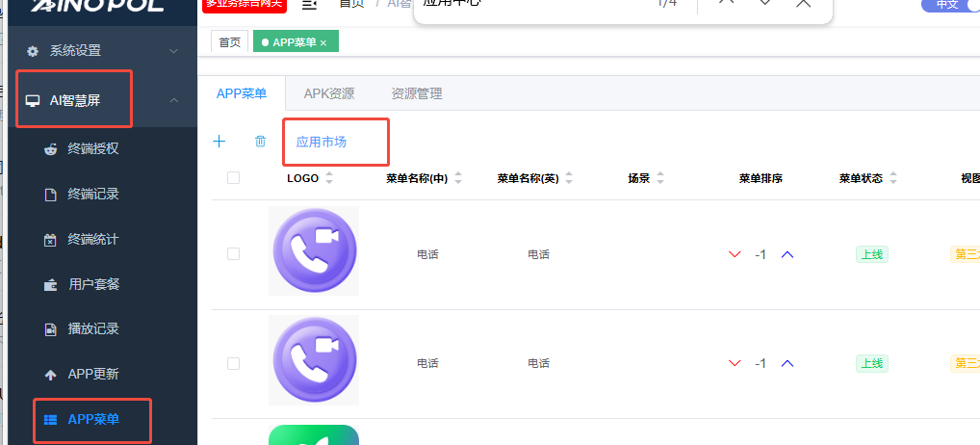The width and height of the screenshot is (980, 445).
Task: Click the 应用市场 link
Action: point(321,142)
